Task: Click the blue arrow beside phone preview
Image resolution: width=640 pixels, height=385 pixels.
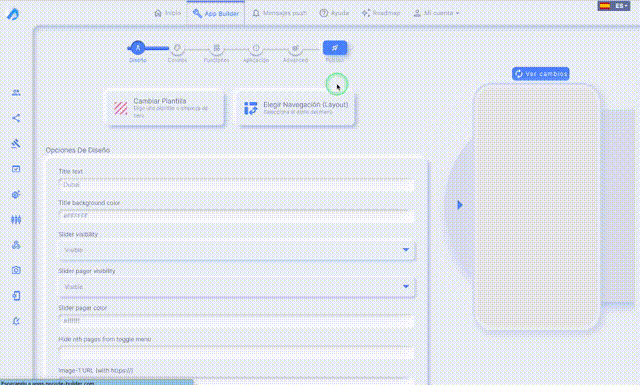Action: [460, 205]
